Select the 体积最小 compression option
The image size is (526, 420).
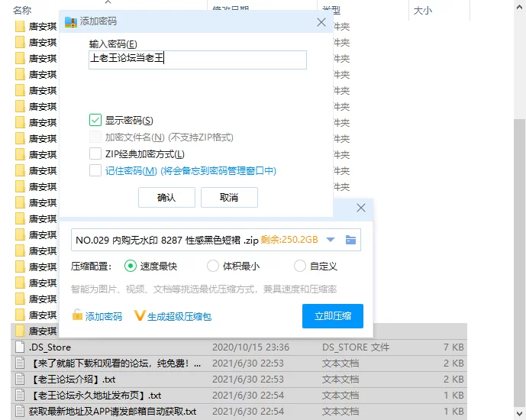point(213,267)
